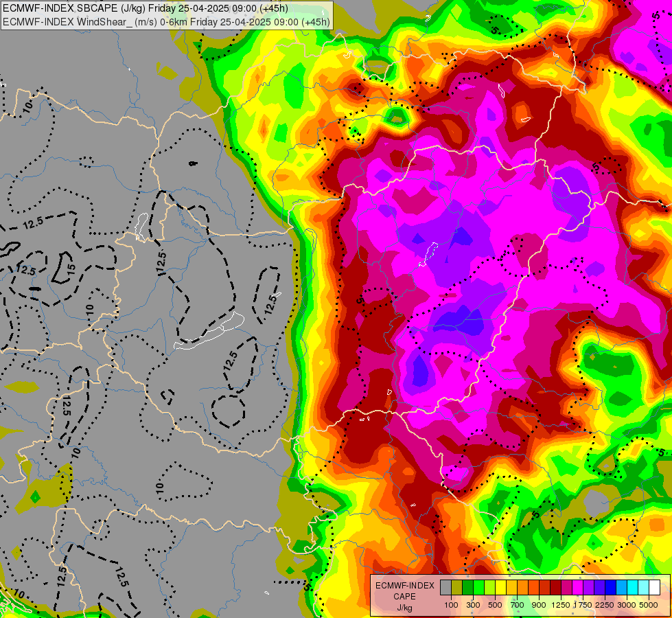
Task: Click the legend value 300
Action: 473,605
